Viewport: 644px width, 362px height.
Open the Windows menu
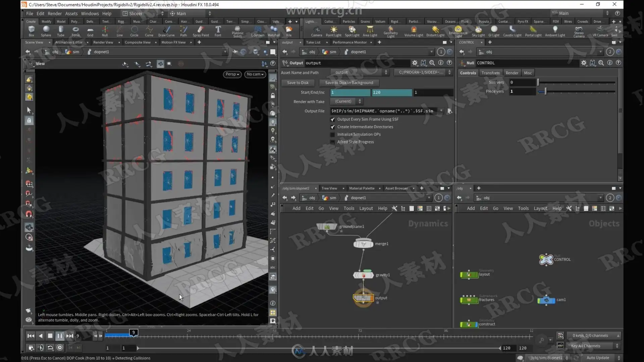tap(90, 13)
